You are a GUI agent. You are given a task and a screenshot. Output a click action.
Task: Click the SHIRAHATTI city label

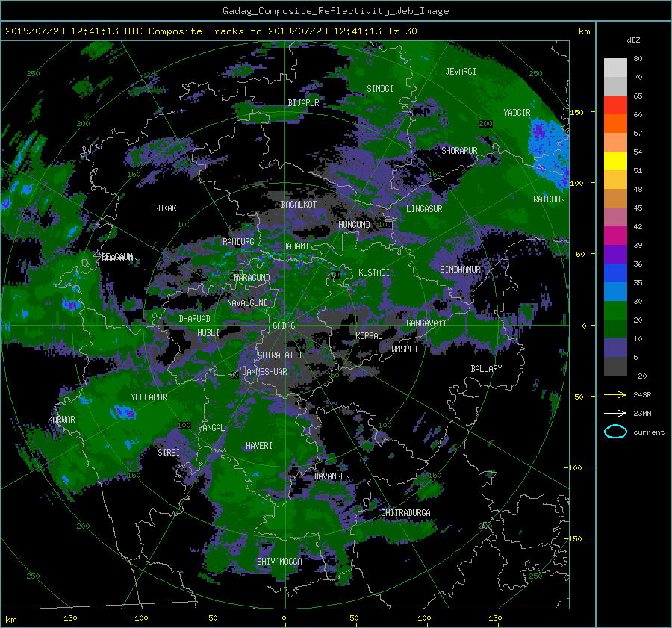pos(280,355)
